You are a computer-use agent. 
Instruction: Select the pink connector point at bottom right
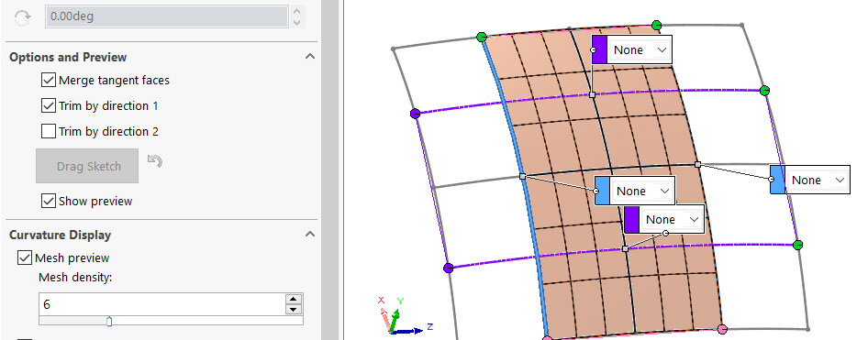pos(722,329)
